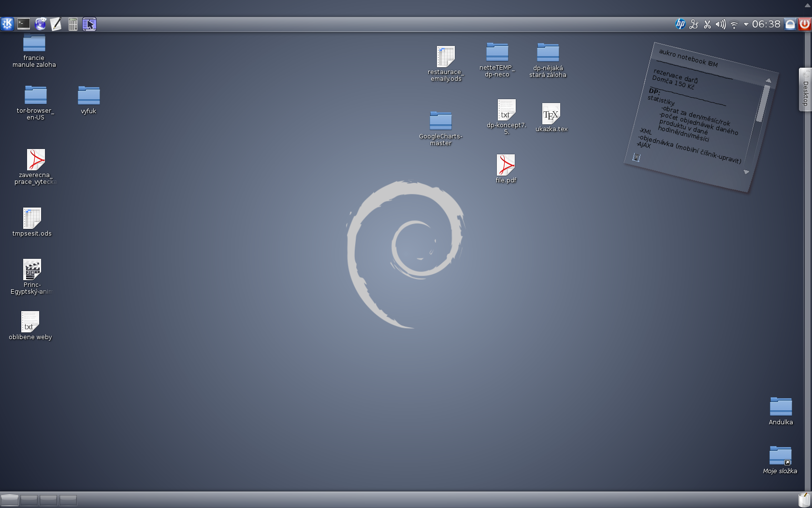This screenshot has width=812, height=508.
Task: Open the 'Moje složka' shortcut folder
Action: tap(780, 460)
